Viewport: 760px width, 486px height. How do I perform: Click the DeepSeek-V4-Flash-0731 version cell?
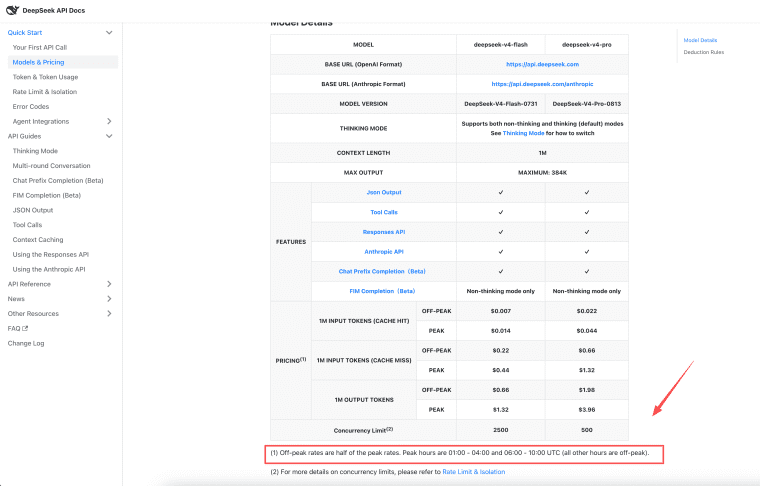(x=501, y=104)
